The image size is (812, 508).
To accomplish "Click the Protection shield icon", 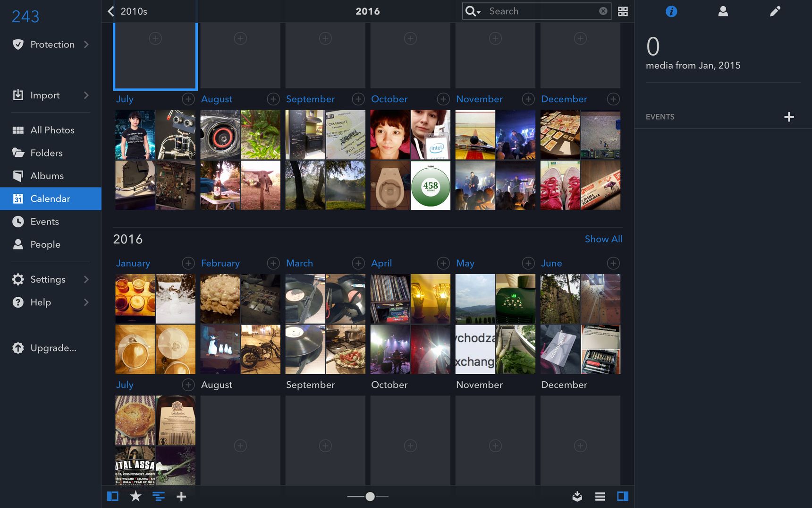I will [x=18, y=44].
